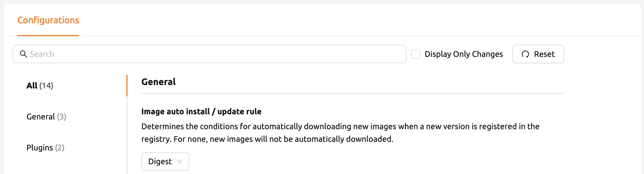Screen dimensions: 644x174
Task: Click the circular arrow Reset icon
Action: tap(525, 54)
